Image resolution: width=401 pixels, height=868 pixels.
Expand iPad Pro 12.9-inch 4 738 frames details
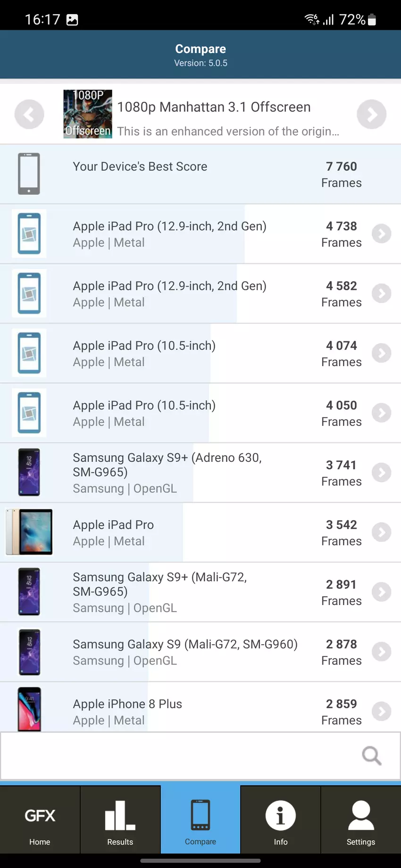tap(381, 234)
